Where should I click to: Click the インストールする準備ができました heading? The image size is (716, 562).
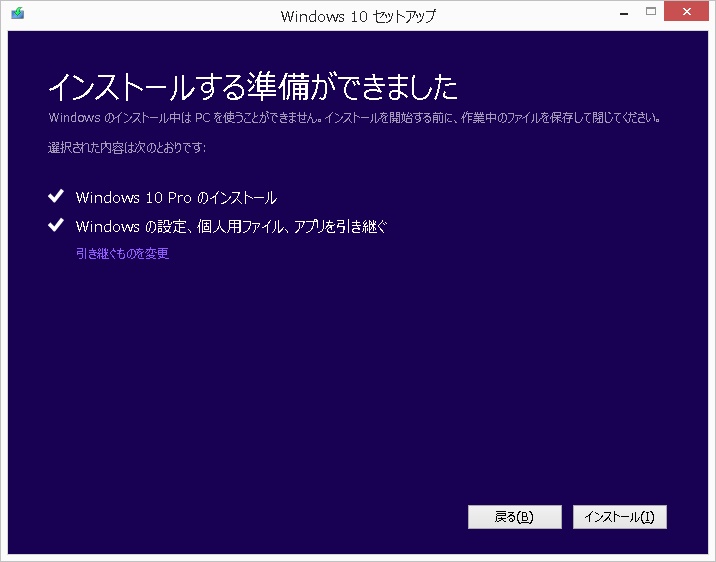point(252,87)
